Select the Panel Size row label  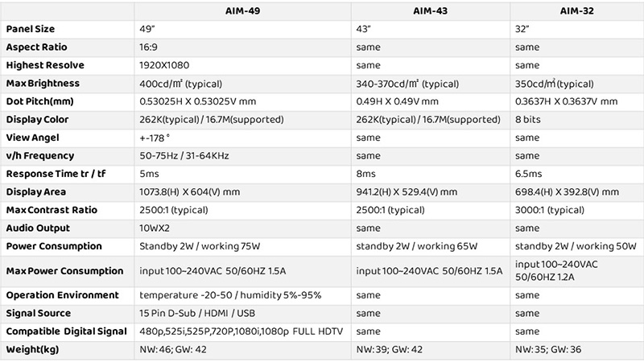click(31, 29)
